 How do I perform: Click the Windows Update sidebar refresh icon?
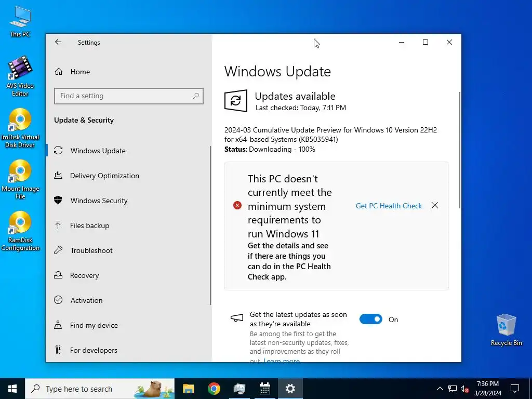tap(58, 150)
